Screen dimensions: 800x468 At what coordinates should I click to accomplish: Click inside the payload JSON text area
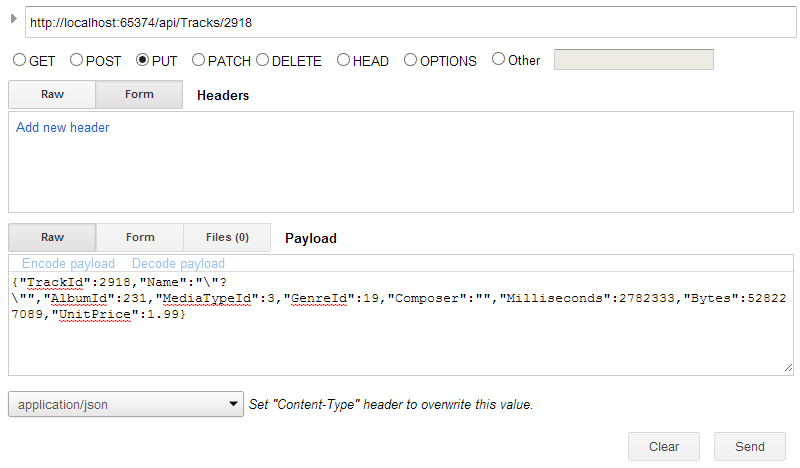(x=401, y=324)
